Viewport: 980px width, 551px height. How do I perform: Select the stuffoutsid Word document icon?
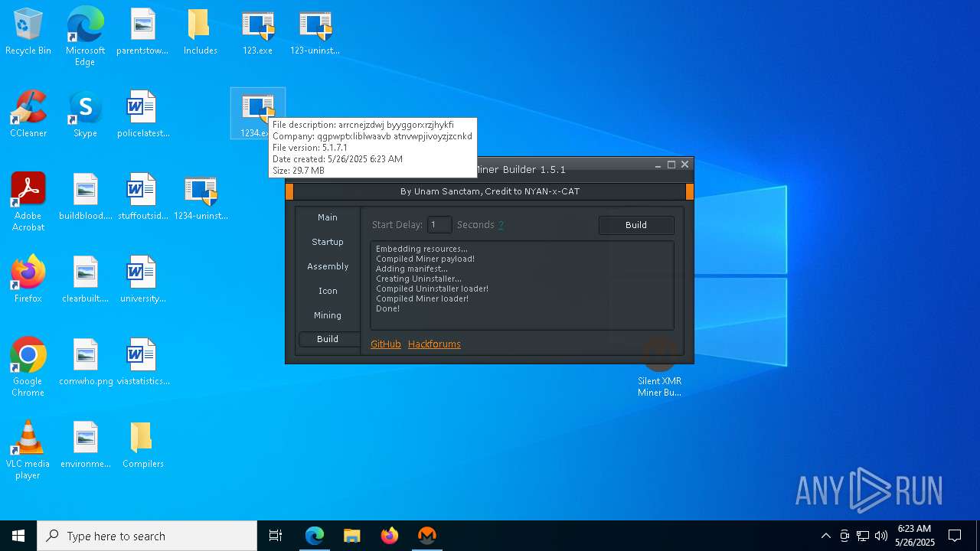[142, 197]
